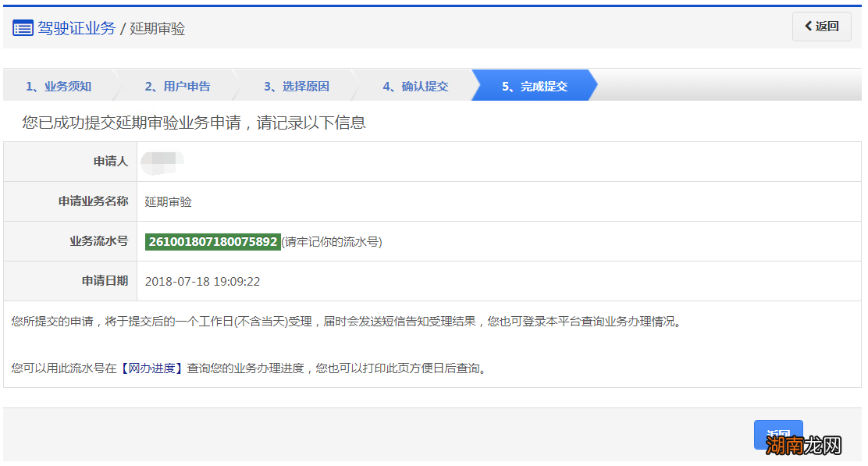Viewport: 868px width, 466px height.
Task: Go to step 4、确认提交
Action: [415, 86]
